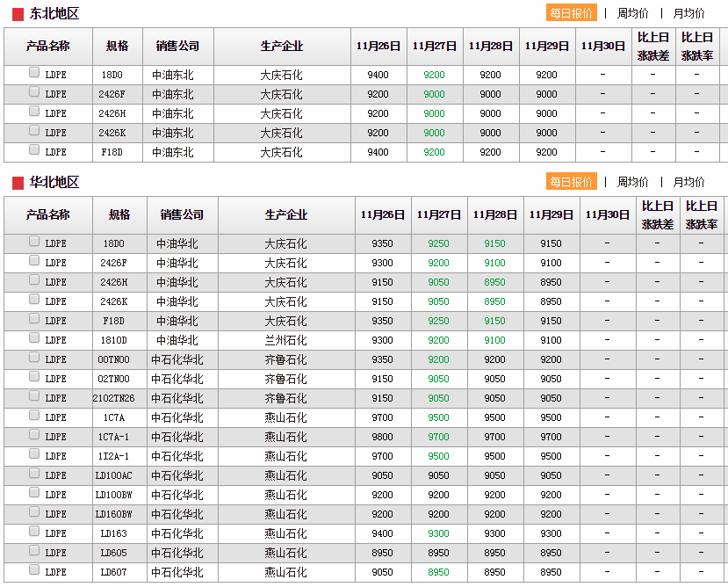Image resolution: width=728 pixels, height=587 pixels.
Task: Click 生产企业 column header in 华北地区 table
Action: pyautogui.click(x=286, y=215)
